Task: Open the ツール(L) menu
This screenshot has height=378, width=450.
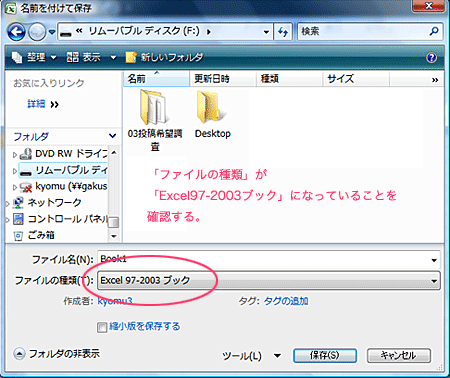Action: [x=251, y=356]
